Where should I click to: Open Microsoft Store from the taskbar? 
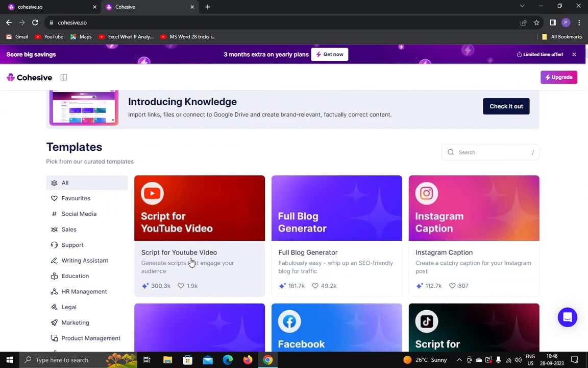(x=187, y=360)
